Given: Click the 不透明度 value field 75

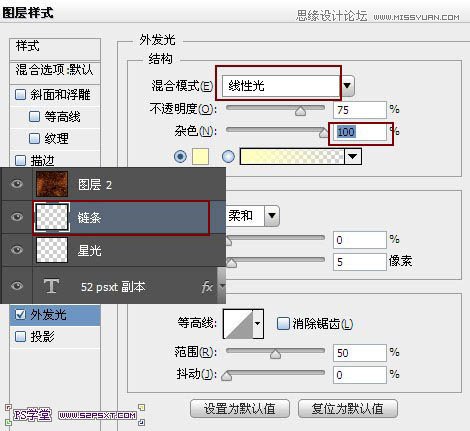Looking at the screenshot, I should tap(360, 110).
